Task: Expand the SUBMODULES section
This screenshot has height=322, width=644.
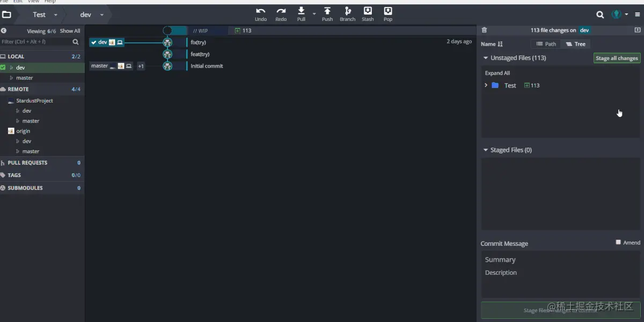Action: click(42, 188)
